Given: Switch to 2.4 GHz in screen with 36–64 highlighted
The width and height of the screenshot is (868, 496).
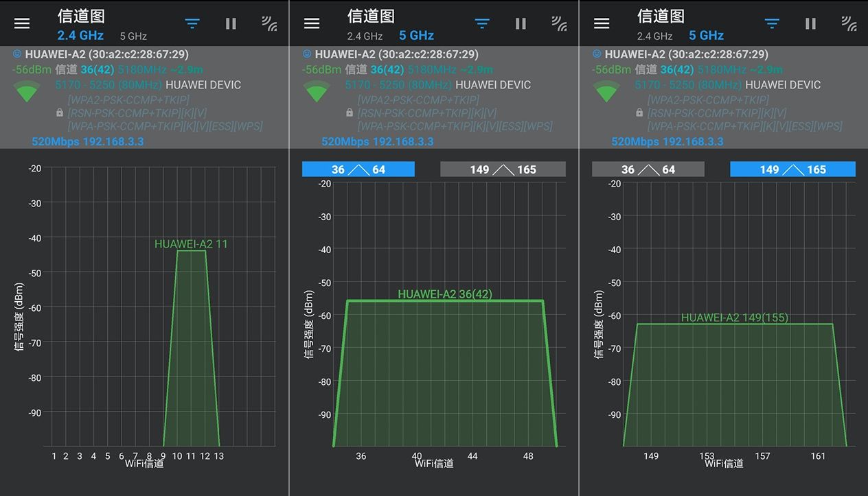Looking at the screenshot, I should 365,36.
